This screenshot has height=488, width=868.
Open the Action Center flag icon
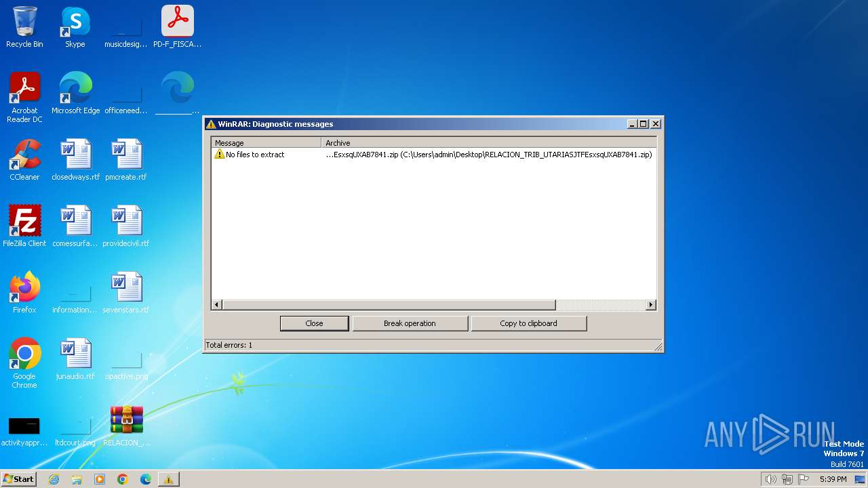pyautogui.click(x=804, y=479)
